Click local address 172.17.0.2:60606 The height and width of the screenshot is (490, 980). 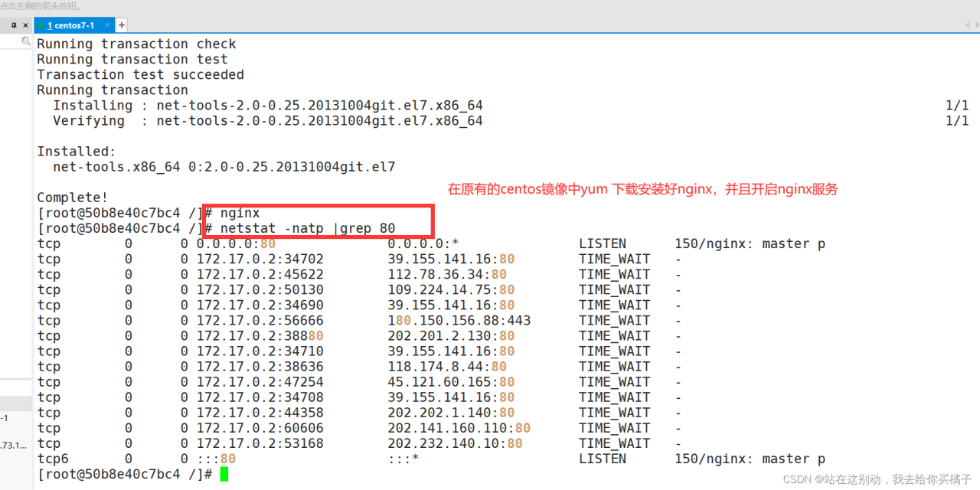[x=260, y=427]
